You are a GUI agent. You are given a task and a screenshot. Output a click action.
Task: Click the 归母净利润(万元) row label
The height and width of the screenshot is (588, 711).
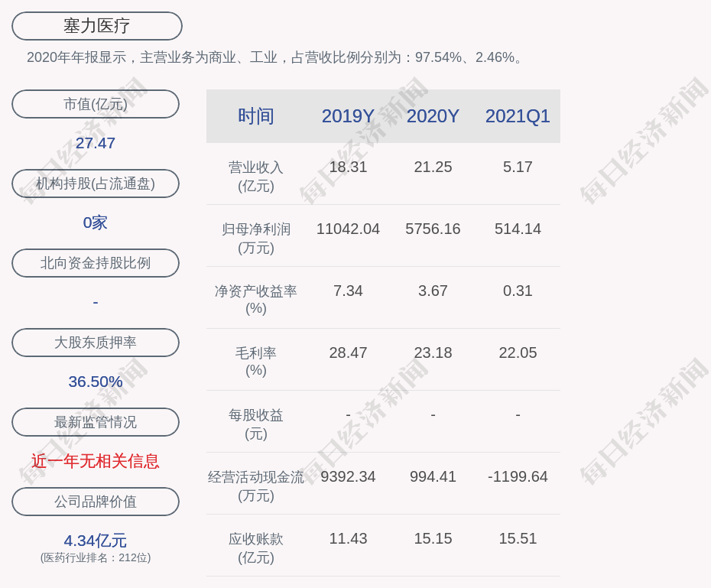point(256,239)
